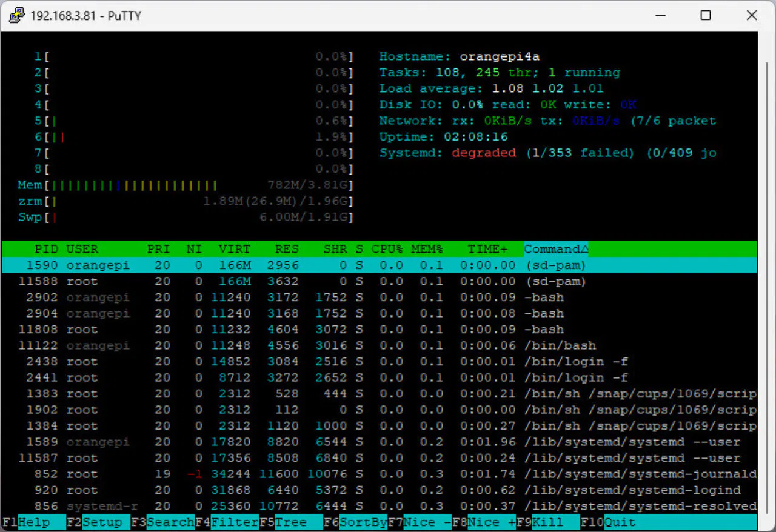Viewport: 776px width, 532px height.
Task: Sort by the PID column header
Action: (x=47, y=248)
